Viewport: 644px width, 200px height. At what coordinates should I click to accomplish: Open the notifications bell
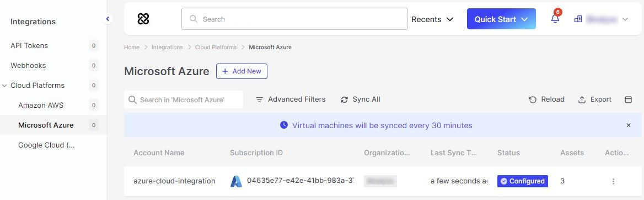click(555, 19)
